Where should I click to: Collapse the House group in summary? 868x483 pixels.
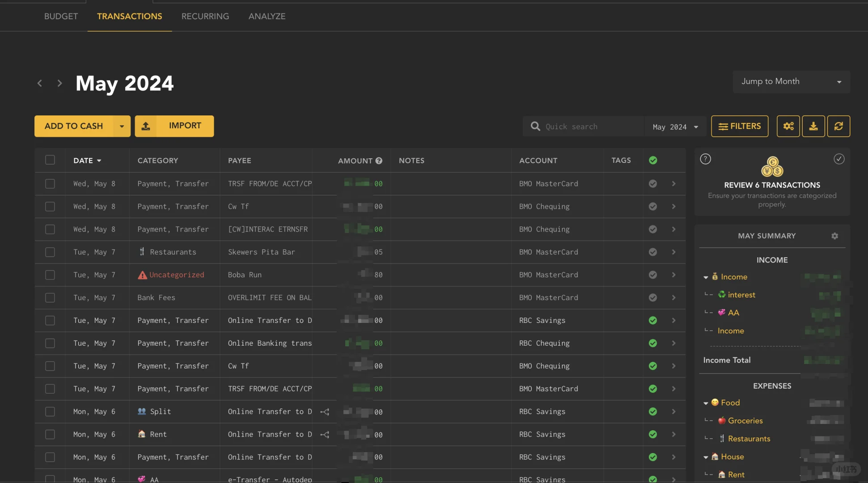pyautogui.click(x=706, y=457)
